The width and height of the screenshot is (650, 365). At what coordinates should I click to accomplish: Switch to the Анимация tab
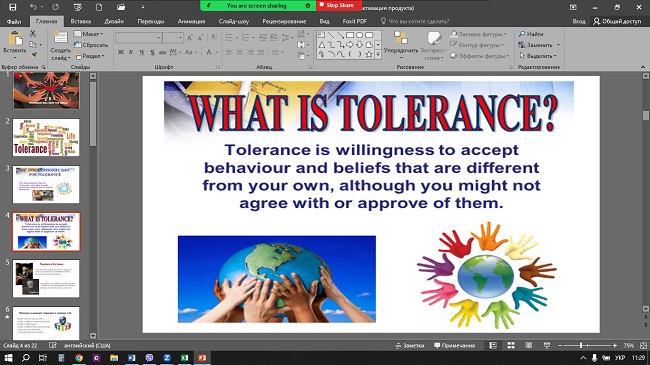[x=191, y=21]
